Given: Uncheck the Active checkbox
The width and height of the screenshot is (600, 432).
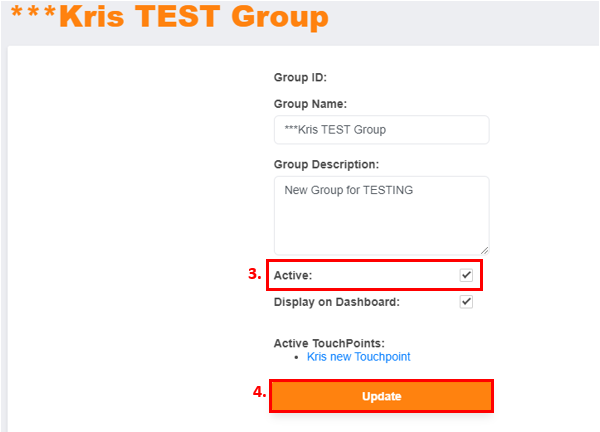Looking at the screenshot, I should [466, 275].
